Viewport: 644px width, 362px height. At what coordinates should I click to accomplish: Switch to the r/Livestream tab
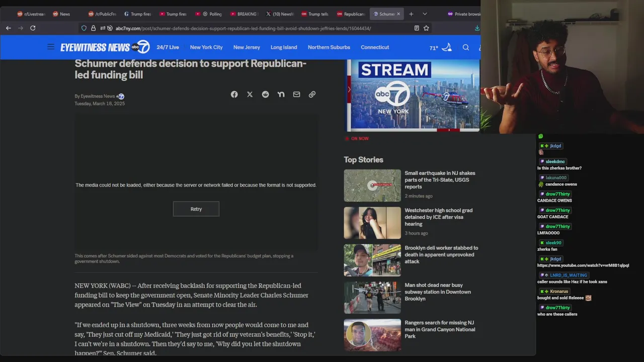(31, 14)
